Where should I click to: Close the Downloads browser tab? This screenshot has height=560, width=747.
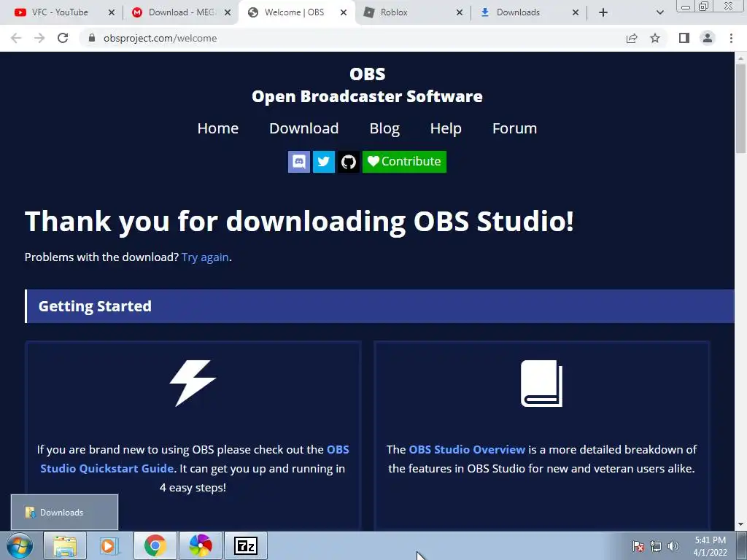click(576, 12)
